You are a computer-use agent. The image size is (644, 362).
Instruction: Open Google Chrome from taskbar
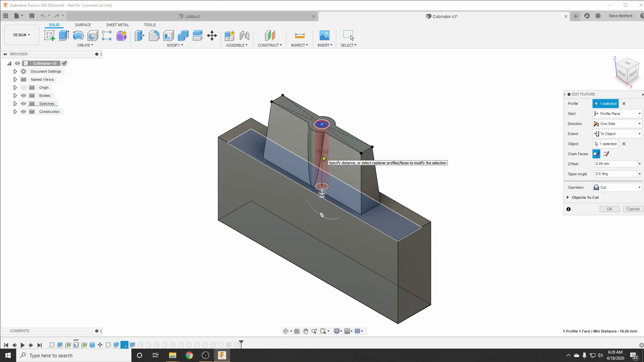click(189, 355)
